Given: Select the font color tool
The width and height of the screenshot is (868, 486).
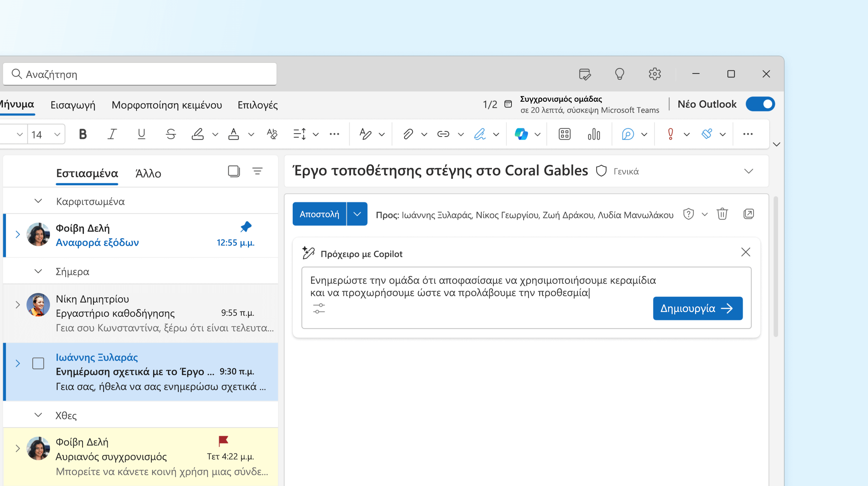Looking at the screenshot, I should tap(233, 134).
